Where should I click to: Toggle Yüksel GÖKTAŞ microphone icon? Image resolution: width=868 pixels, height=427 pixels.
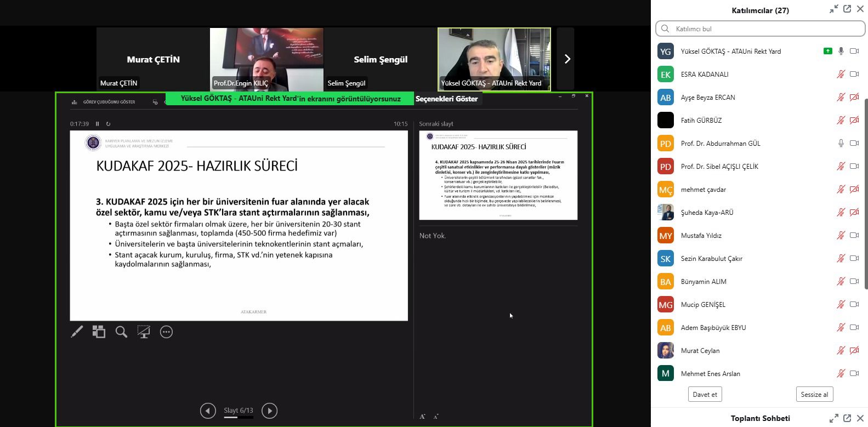841,51
